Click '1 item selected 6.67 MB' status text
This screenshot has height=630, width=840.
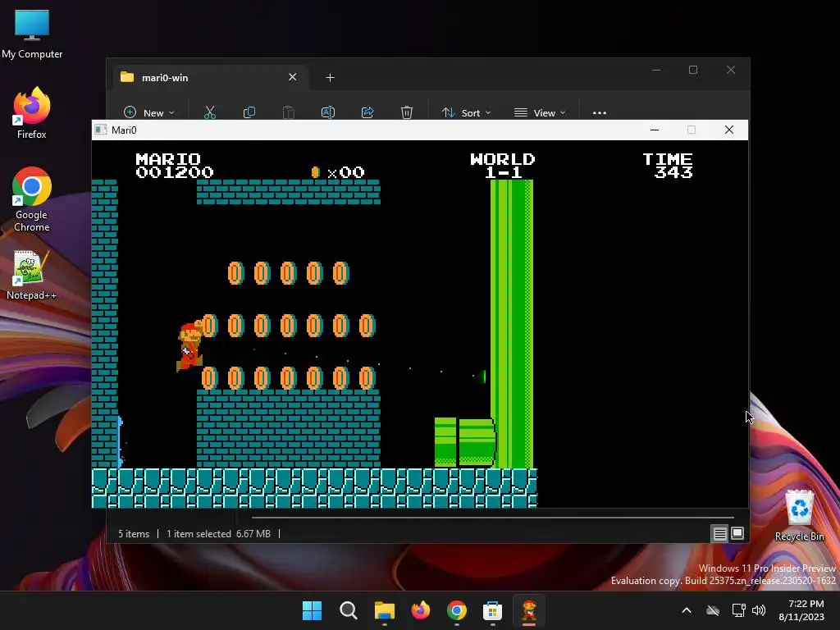click(x=218, y=533)
